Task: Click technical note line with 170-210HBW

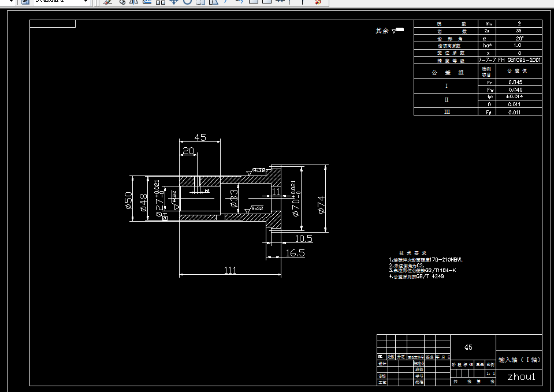Action: pyautogui.click(x=425, y=260)
